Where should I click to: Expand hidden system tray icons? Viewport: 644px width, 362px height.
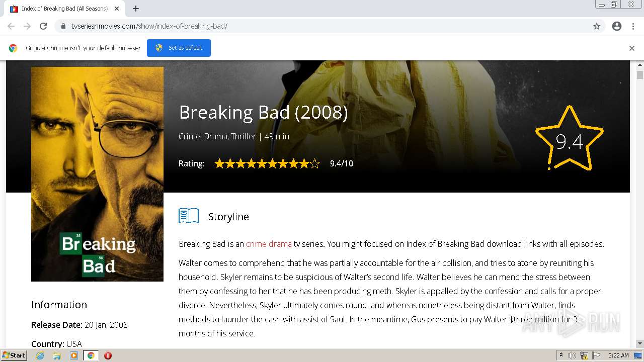(x=561, y=355)
